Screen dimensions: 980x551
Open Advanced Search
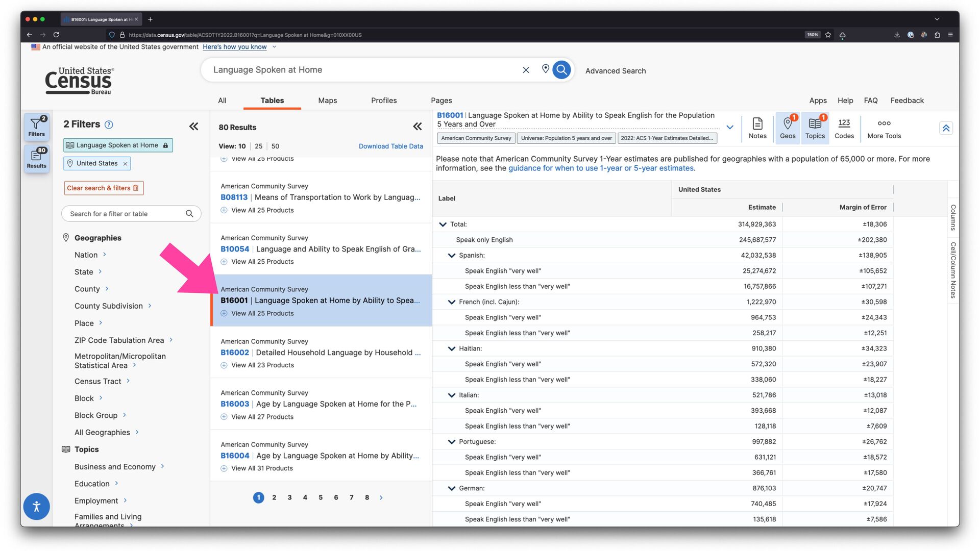[615, 71]
